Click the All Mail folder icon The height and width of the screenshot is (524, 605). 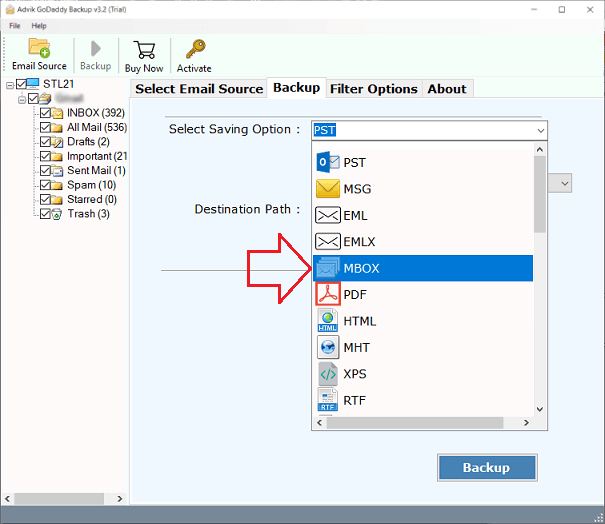pyautogui.click(x=57, y=128)
